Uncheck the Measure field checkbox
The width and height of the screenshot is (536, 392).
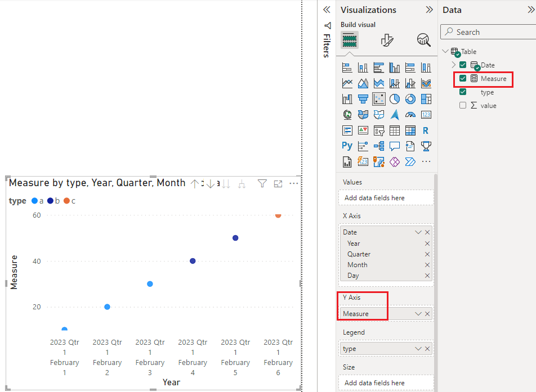pos(463,79)
